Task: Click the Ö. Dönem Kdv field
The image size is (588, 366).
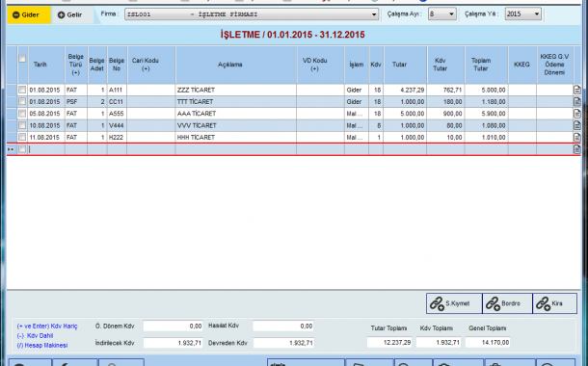Action: [x=173, y=326]
